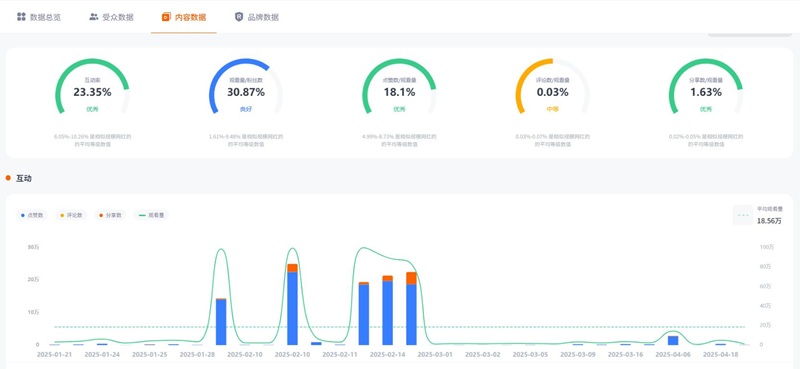Go to the 品牌数据 tab
Image resolution: width=800 pixels, height=369 pixels.
pos(257,17)
